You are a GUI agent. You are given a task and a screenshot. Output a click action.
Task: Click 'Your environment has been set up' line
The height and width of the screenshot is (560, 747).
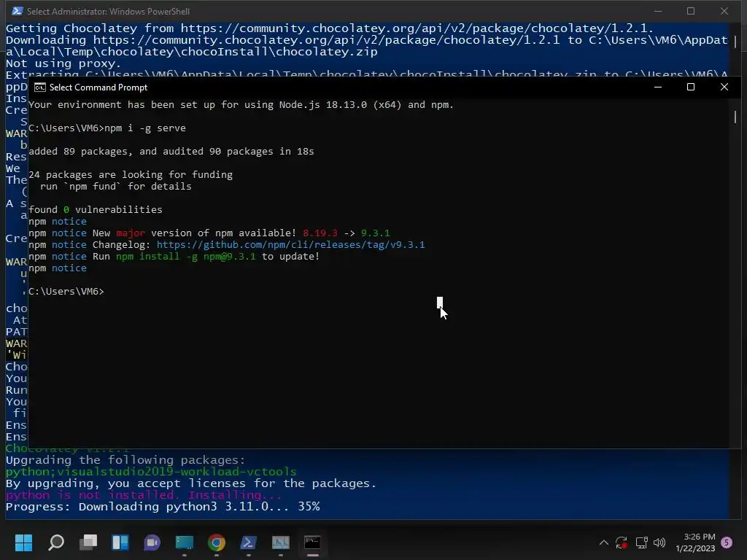pos(241,105)
